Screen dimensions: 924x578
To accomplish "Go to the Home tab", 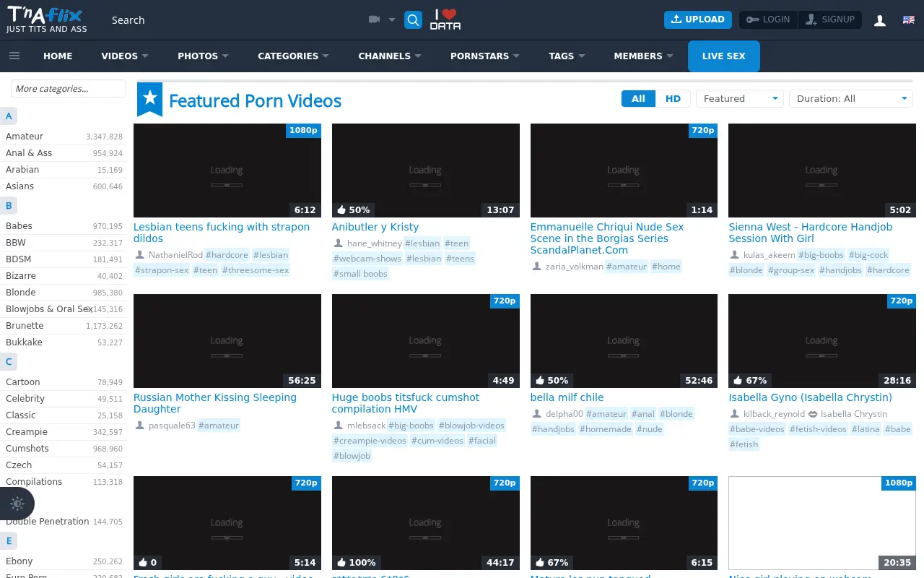I will click(58, 56).
